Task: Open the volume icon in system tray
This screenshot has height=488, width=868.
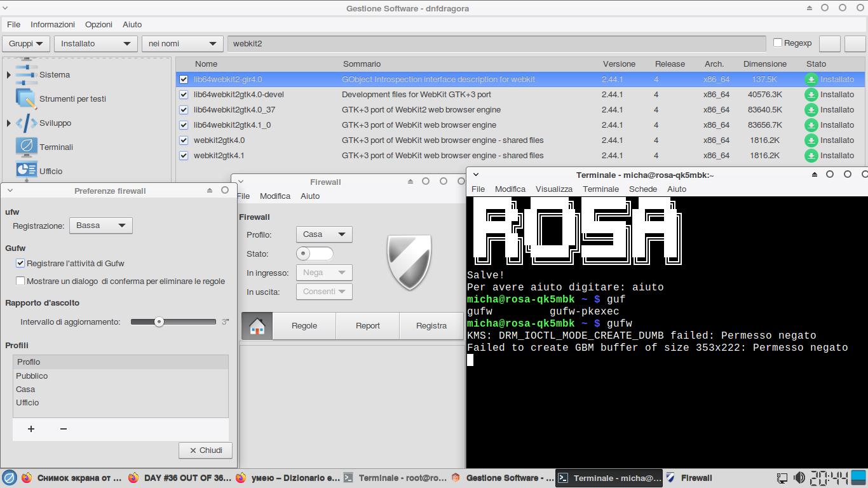Action: click(x=799, y=478)
